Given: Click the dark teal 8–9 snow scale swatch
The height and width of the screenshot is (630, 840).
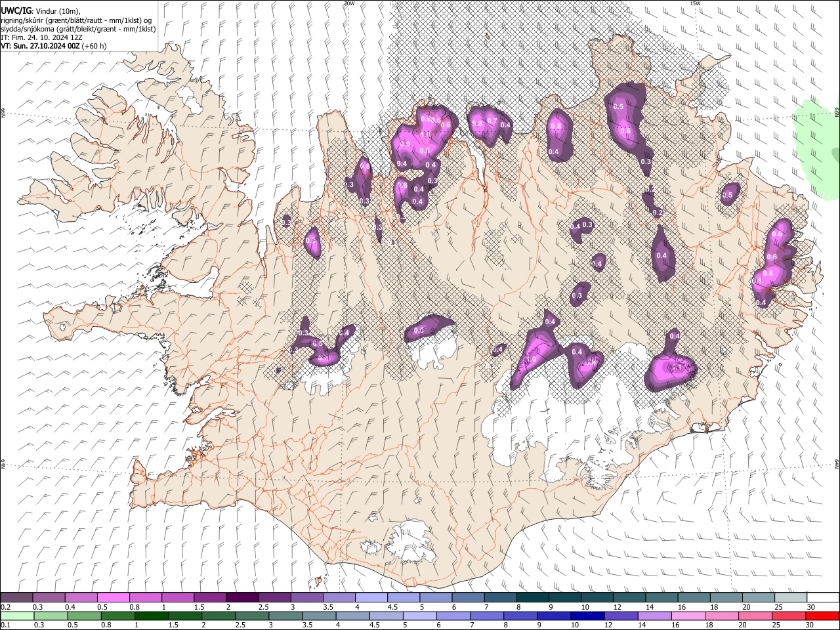Looking at the screenshot, I should coord(533,598).
